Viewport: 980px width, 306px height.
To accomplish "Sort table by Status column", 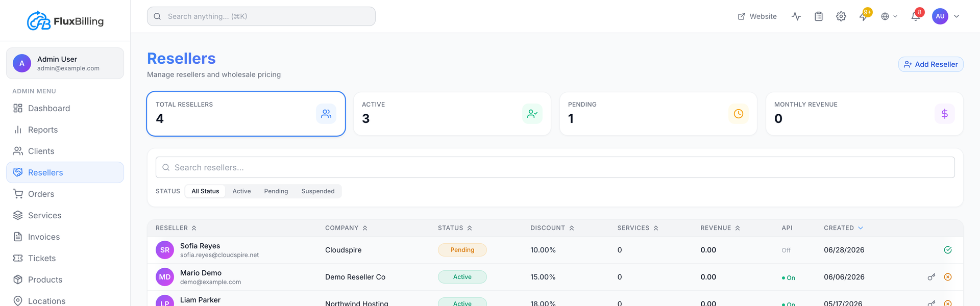I will coord(455,228).
